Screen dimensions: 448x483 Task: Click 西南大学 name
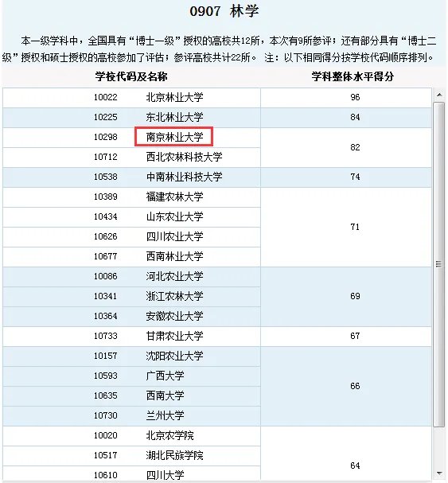pos(166,395)
